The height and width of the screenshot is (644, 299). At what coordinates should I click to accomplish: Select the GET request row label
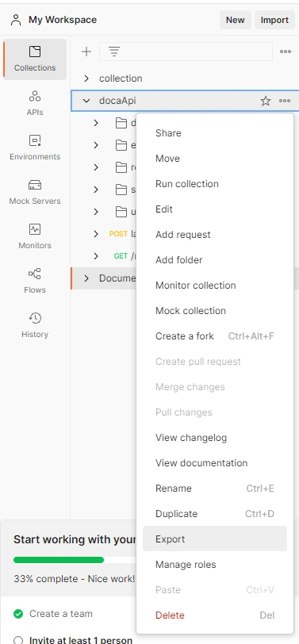pyautogui.click(x=121, y=256)
